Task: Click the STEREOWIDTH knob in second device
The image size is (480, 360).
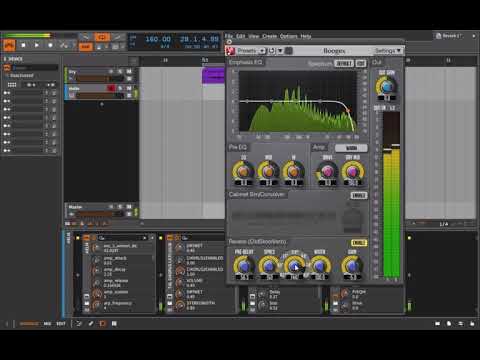Action: pos(180,305)
